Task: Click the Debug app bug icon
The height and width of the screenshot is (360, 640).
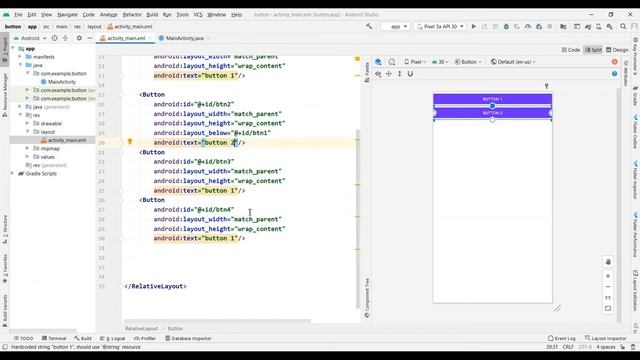Action: click(x=506, y=27)
